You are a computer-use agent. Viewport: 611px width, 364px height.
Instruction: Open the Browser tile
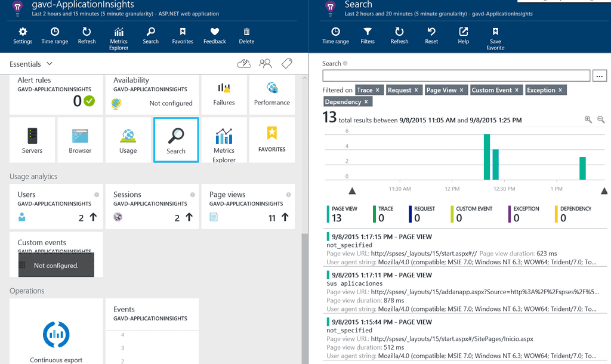coord(81,140)
